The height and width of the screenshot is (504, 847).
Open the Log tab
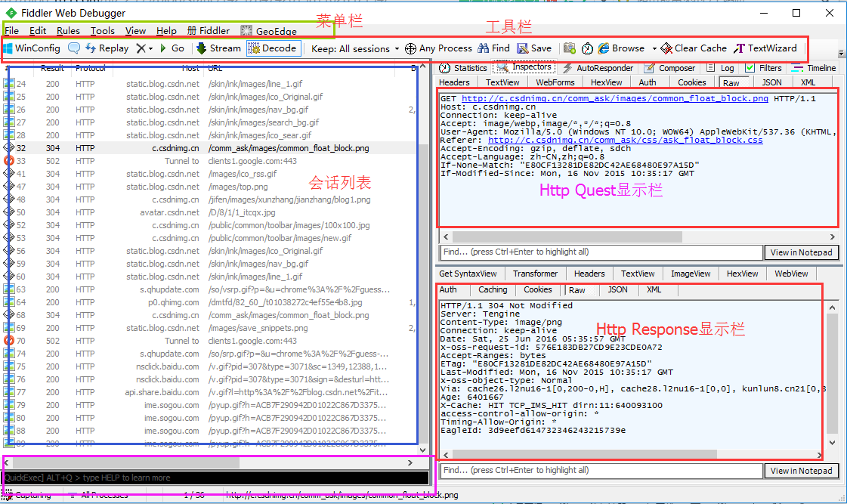pyautogui.click(x=721, y=68)
